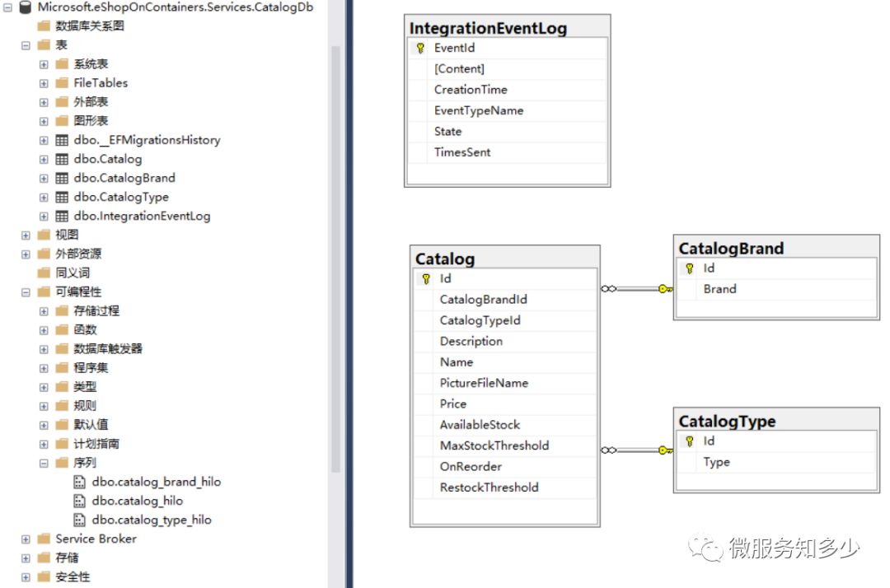Viewport: 890px width, 588px height.
Task: Click table icon of dbo.CatalogType
Action: click(x=62, y=198)
